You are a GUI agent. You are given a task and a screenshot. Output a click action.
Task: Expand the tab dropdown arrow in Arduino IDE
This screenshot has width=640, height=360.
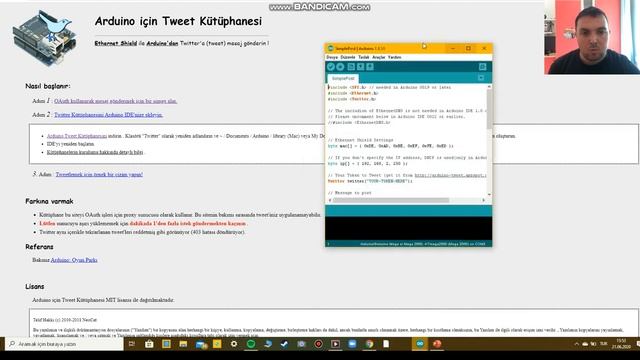pos(481,78)
